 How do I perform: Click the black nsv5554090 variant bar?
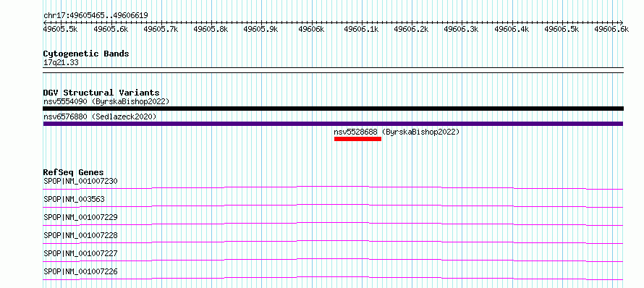[333, 109]
